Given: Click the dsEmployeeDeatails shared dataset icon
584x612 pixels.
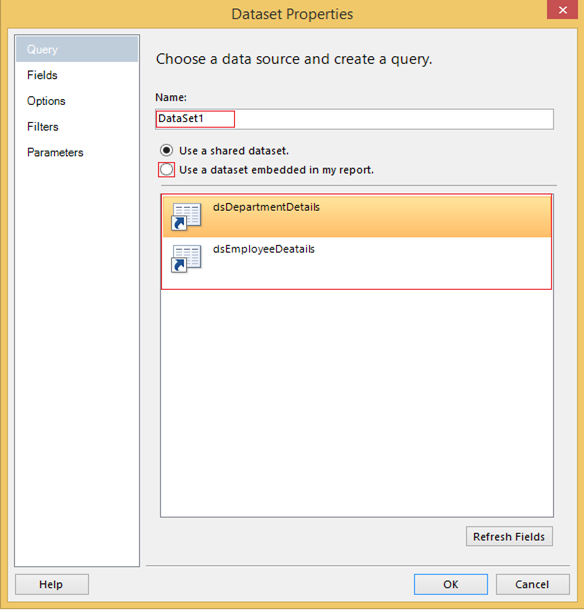Looking at the screenshot, I should tap(186, 258).
